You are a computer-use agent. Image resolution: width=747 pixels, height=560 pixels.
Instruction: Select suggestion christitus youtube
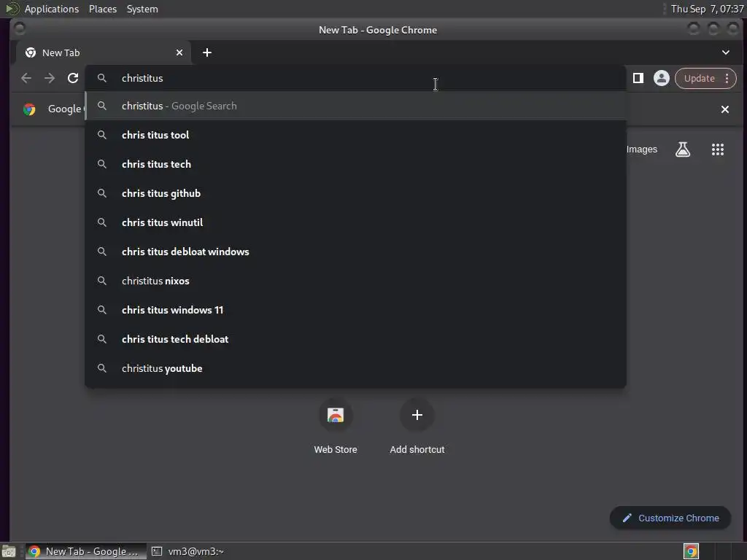click(355, 368)
